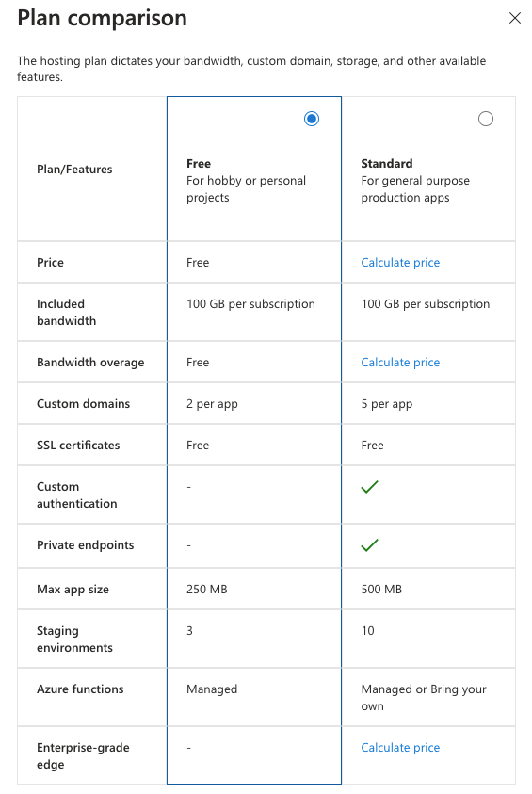This screenshot has width=532, height=794.
Task: Click the Free plan heading text
Action: (199, 164)
